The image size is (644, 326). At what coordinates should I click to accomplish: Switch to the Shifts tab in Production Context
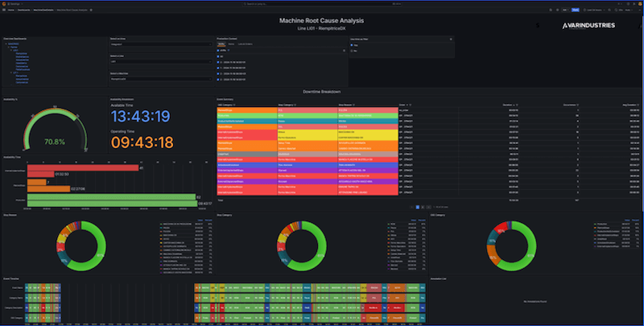221,43
